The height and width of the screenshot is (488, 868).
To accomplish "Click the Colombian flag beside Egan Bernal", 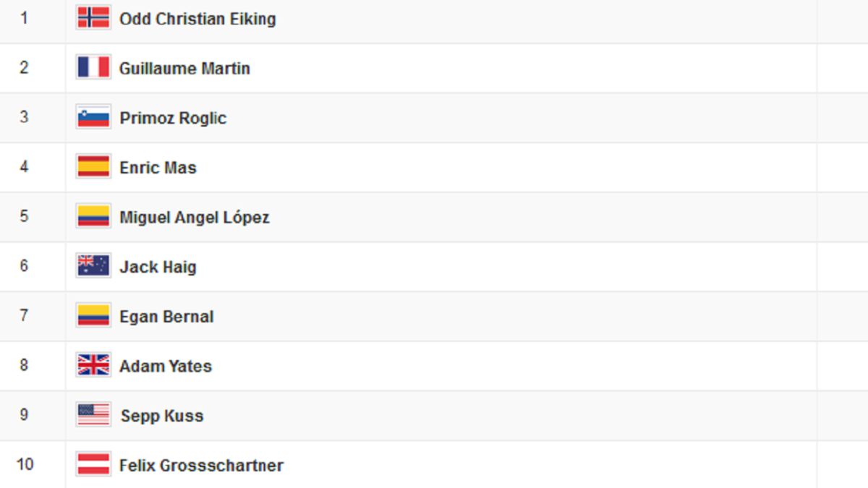I will [x=93, y=316].
